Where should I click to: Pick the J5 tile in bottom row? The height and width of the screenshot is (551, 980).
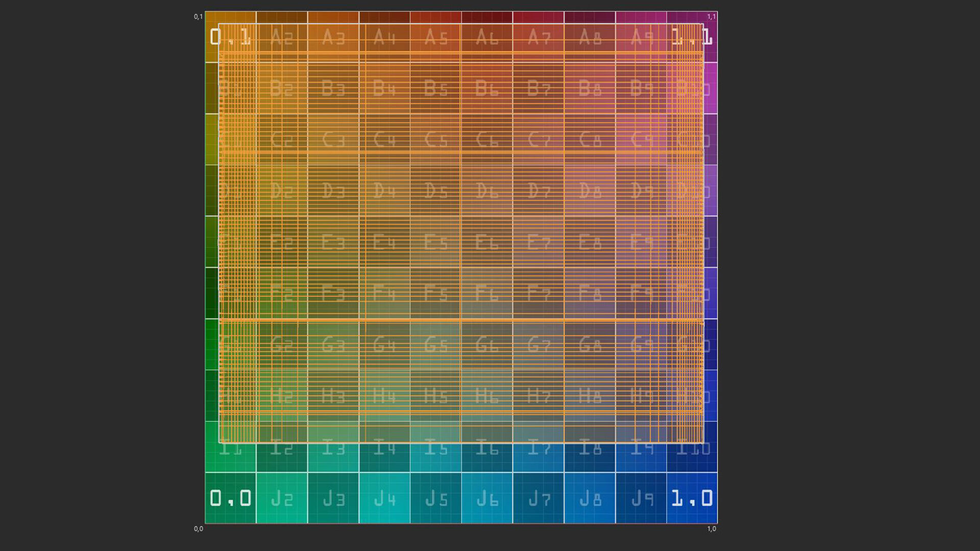coord(436,498)
